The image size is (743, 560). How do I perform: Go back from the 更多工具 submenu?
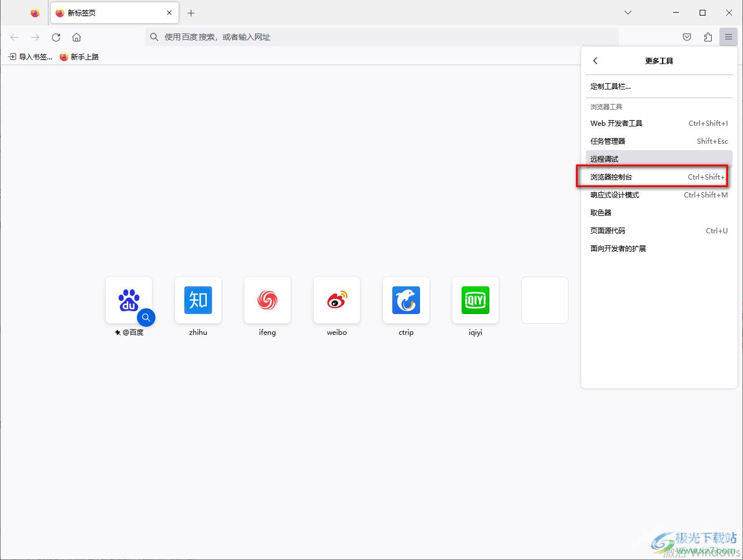(x=595, y=61)
